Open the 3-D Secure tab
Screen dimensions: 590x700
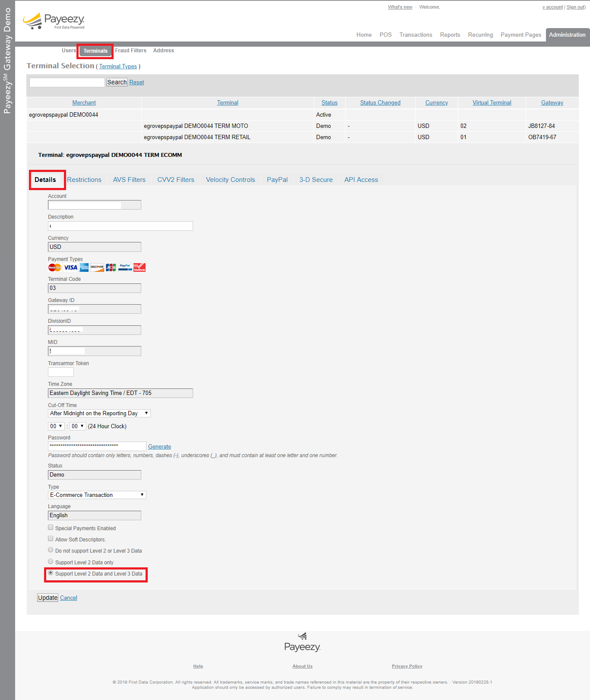(316, 180)
